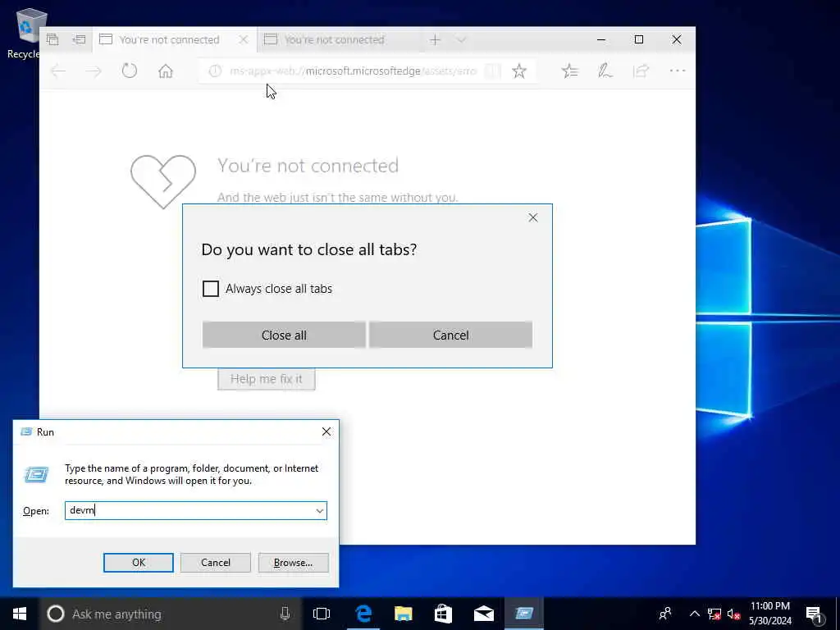840x630 pixels.
Task: Open Mail from the taskbar
Action: (484, 614)
